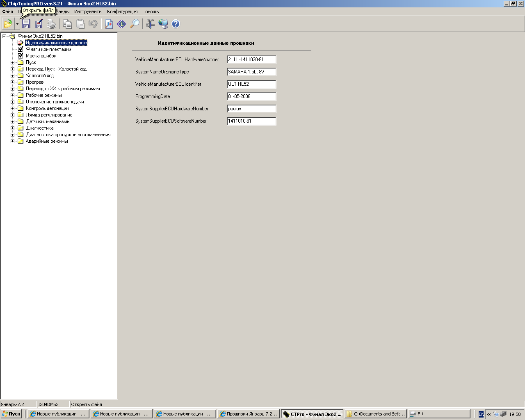The height and width of the screenshot is (420, 525).
Task: Click the VehicleManufacturerECUHardwareNumber input field
Action: (x=251, y=59)
